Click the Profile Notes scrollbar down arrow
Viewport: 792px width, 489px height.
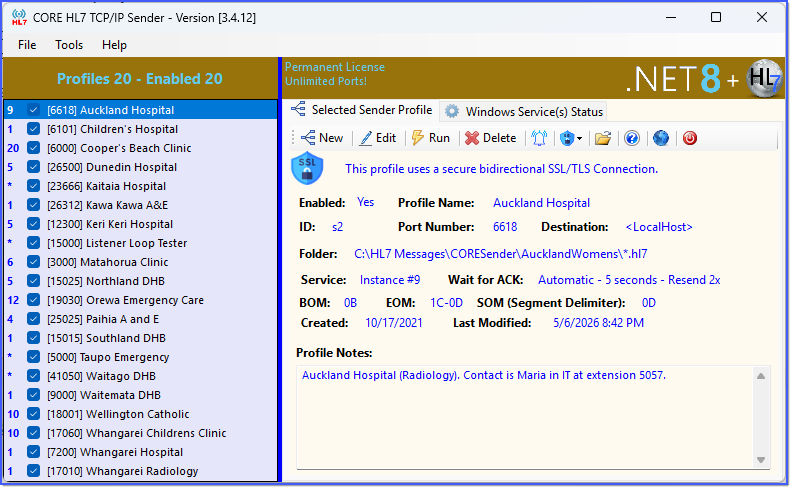pyautogui.click(x=761, y=460)
